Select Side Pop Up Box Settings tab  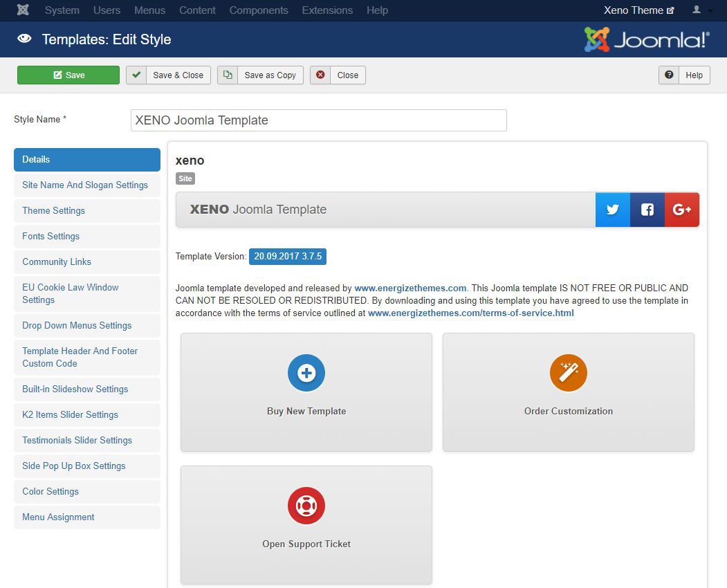coord(87,466)
